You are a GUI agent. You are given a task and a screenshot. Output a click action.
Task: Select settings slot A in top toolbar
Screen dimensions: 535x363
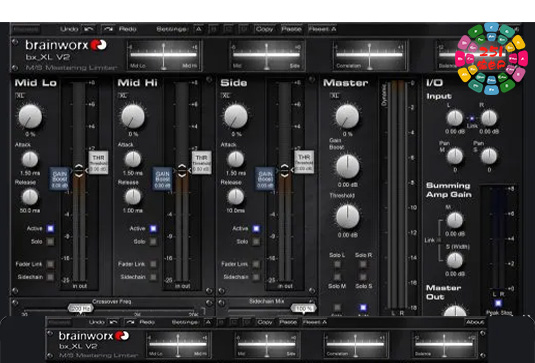[x=199, y=29]
